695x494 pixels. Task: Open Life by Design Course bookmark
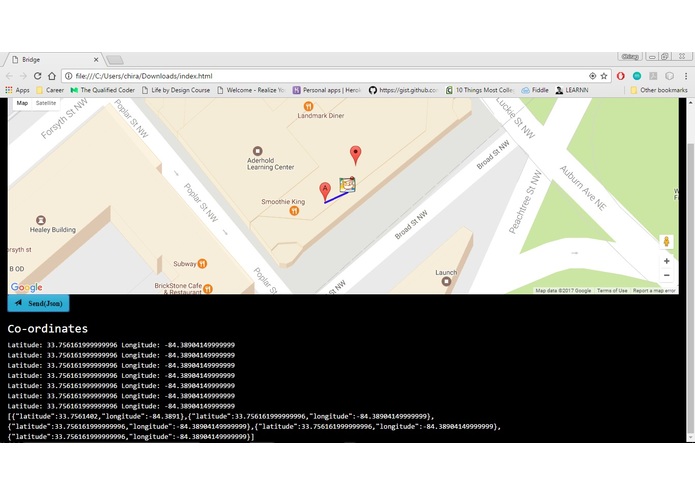[176, 90]
